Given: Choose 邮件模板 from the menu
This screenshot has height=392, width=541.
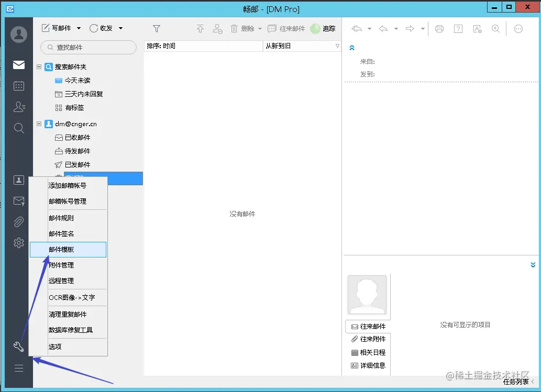Looking at the screenshot, I should [68, 250].
